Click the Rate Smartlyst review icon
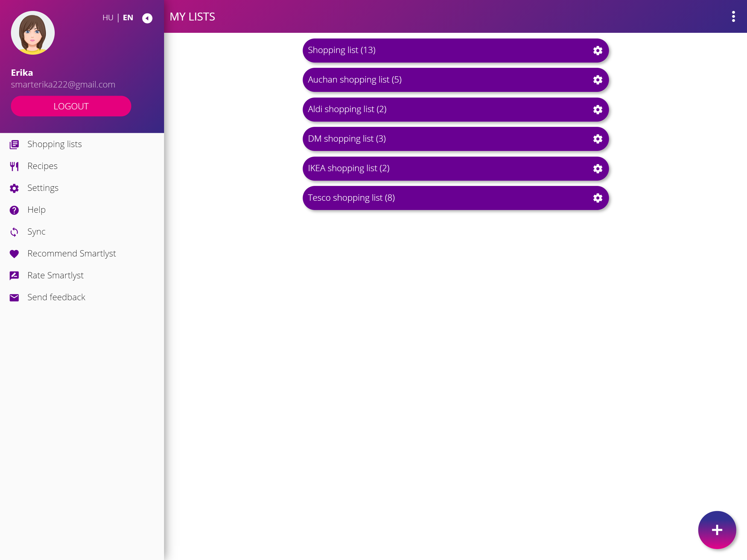 14,276
